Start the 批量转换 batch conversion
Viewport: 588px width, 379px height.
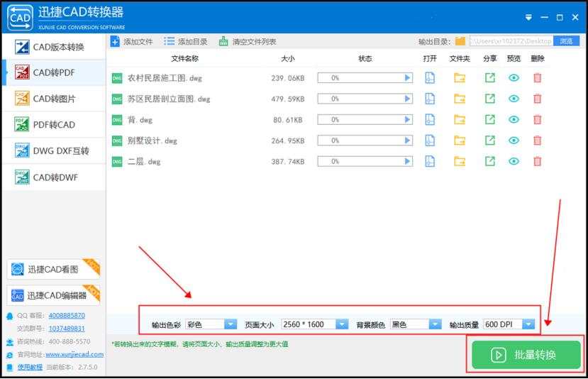[526, 355]
